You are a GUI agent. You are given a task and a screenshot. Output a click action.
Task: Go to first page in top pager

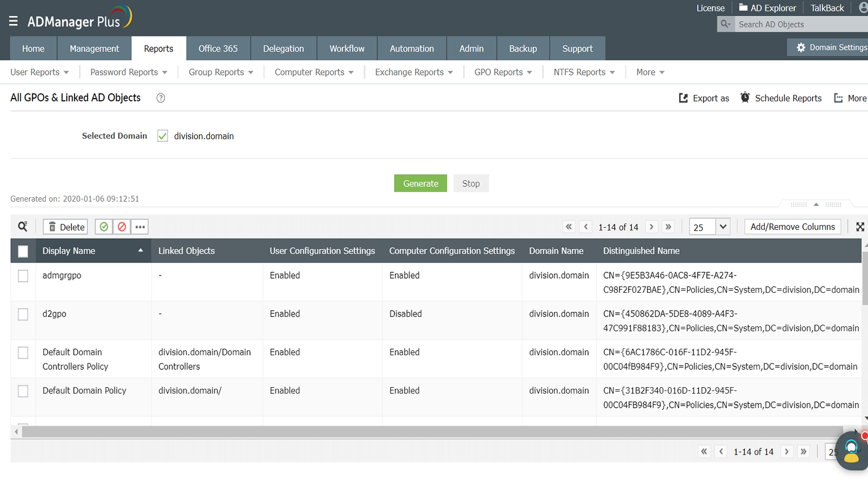569,227
